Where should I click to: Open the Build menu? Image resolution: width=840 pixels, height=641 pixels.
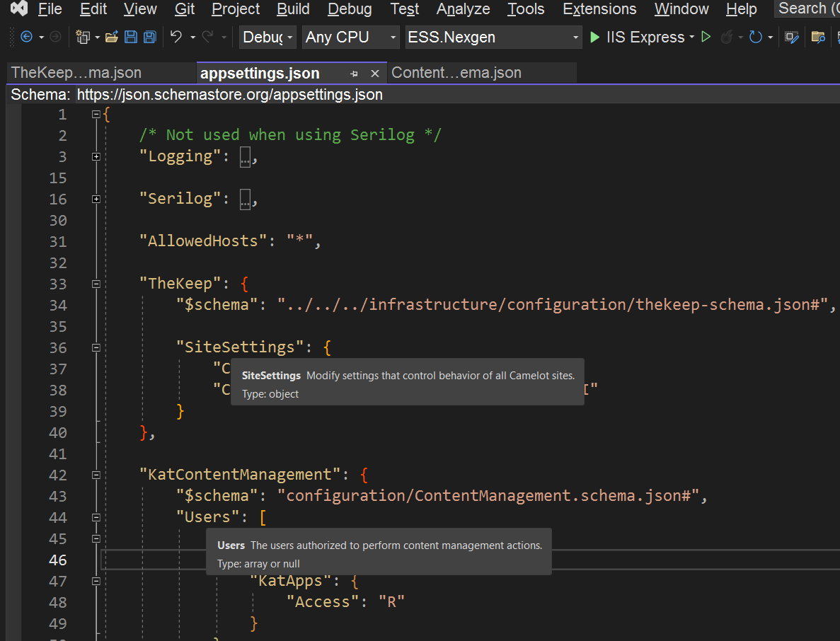[293, 9]
